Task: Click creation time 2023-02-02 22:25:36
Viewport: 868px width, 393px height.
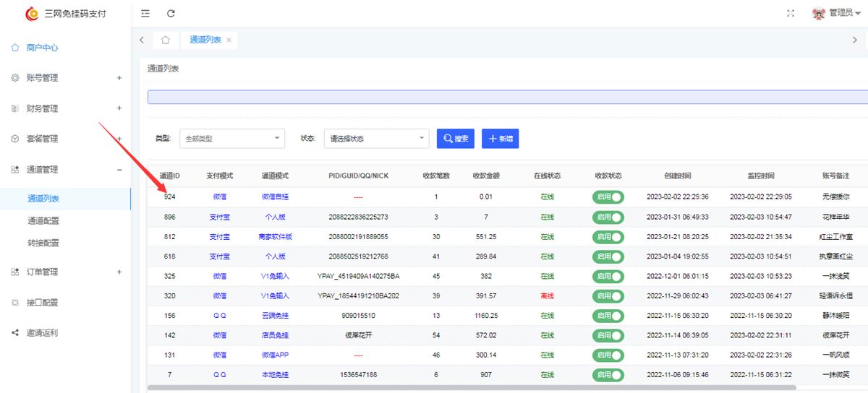Action: pyautogui.click(x=677, y=197)
